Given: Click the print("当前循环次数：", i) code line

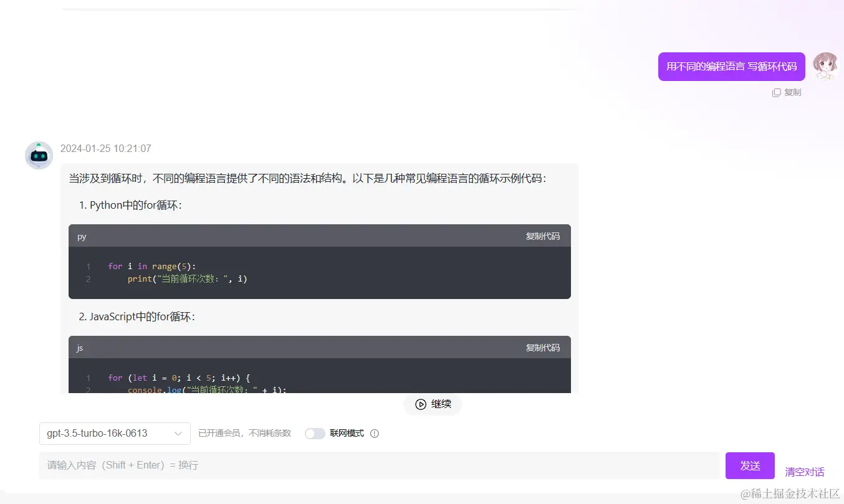Looking at the screenshot, I should coord(188,279).
